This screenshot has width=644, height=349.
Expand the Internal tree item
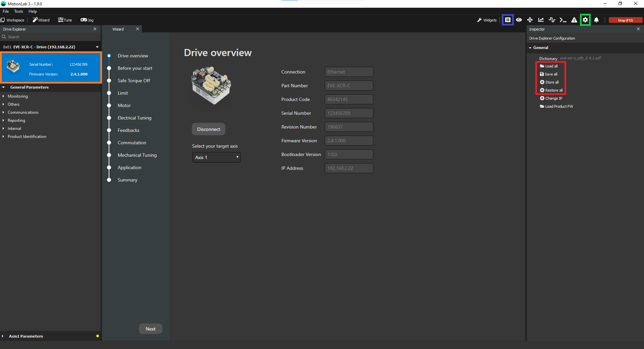(3, 129)
